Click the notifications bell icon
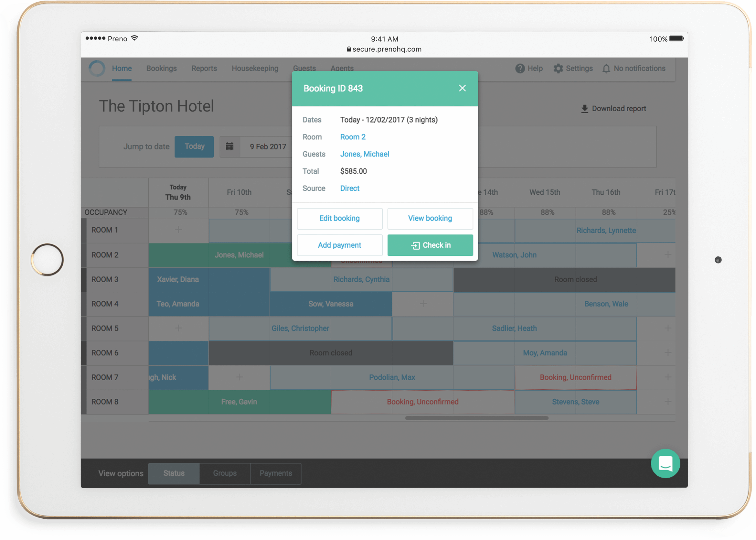 tap(606, 69)
